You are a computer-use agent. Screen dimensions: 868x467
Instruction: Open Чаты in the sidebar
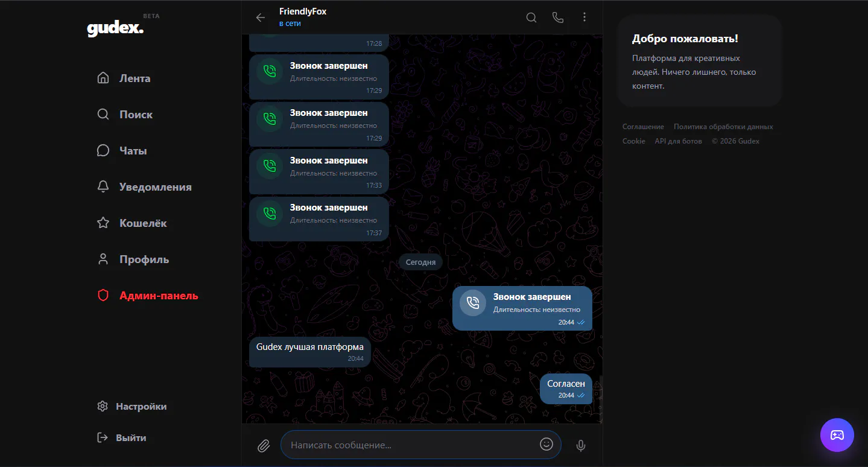coord(122,151)
